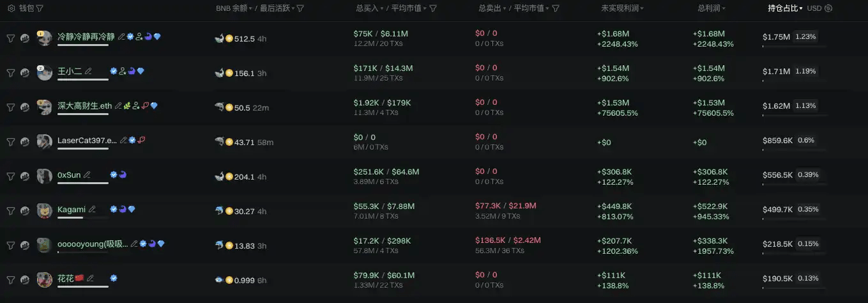868x303 pixels.
Task: Sort by 未实现利润 column
Action: point(622,8)
